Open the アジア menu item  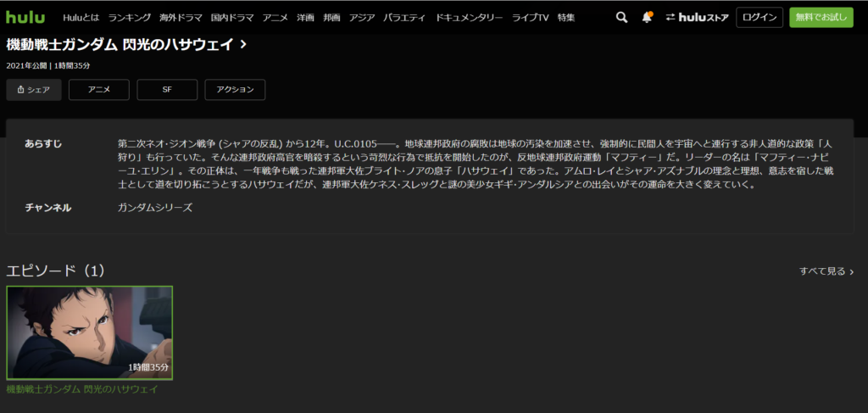pyautogui.click(x=361, y=18)
